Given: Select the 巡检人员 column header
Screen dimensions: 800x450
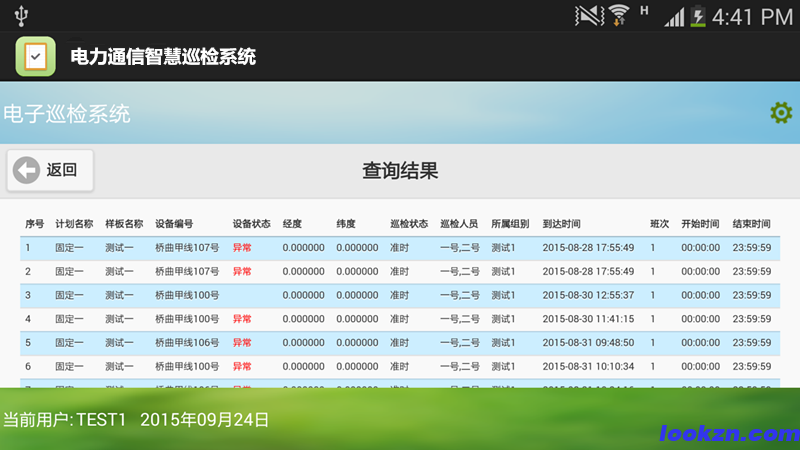Looking at the screenshot, I should (459, 224).
